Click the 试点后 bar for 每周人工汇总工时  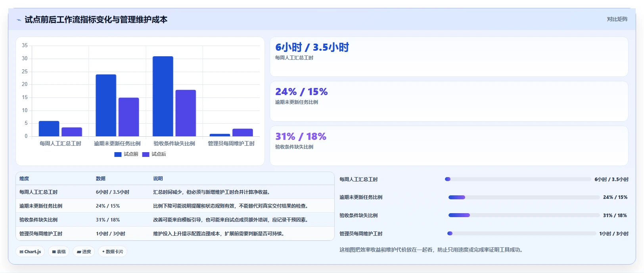[x=72, y=132]
